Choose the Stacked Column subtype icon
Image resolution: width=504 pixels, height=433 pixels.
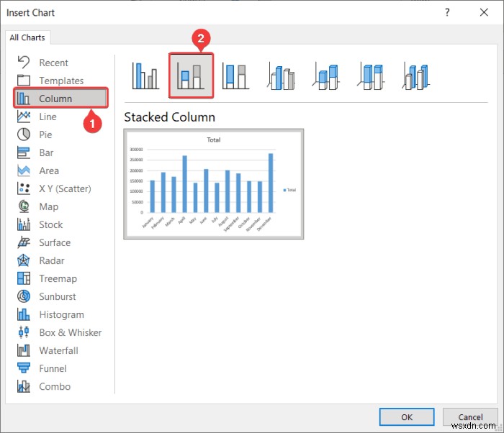(191, 76)
